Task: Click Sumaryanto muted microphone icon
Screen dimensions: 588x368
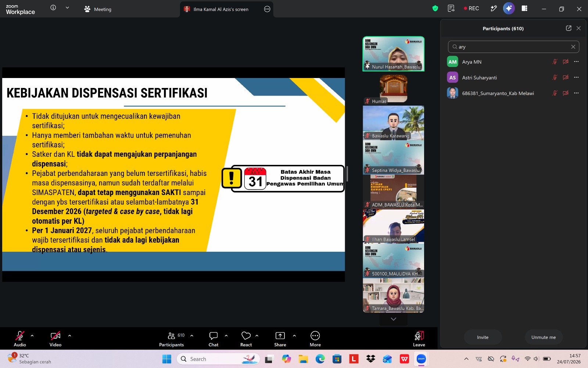Action: click(x=555, y=93)
